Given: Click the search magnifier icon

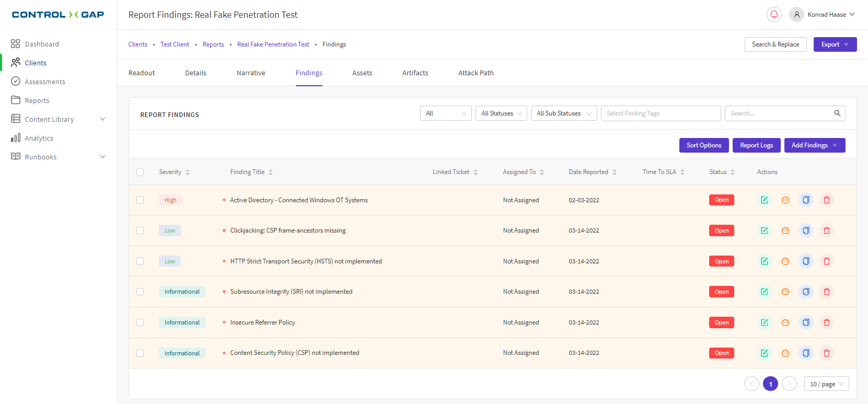Looking at the screenshot, I should pyautogui.click(x=837, y=113).
